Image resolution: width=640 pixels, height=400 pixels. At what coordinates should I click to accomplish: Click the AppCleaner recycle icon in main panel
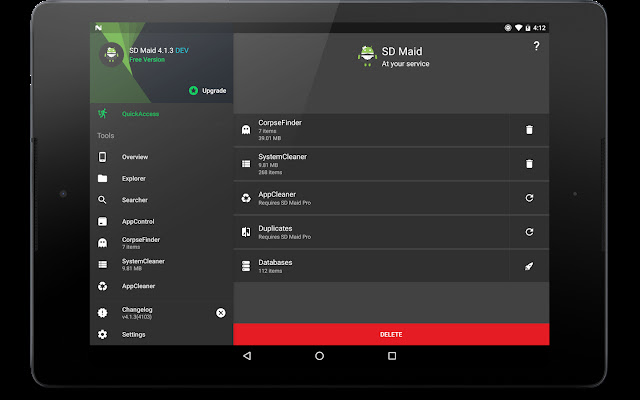click(246, 198)
